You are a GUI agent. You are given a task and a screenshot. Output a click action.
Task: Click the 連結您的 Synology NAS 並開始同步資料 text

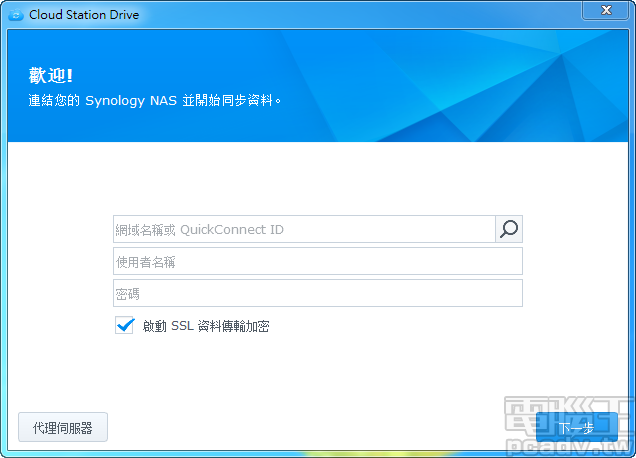tap(155, 100)
